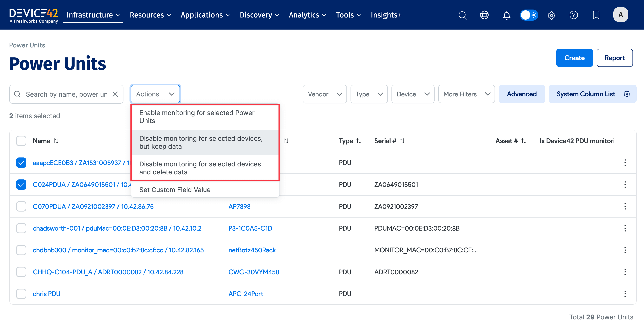Click the globe language icon
Viewport: 644px width, 334px height.
(484, 15)
